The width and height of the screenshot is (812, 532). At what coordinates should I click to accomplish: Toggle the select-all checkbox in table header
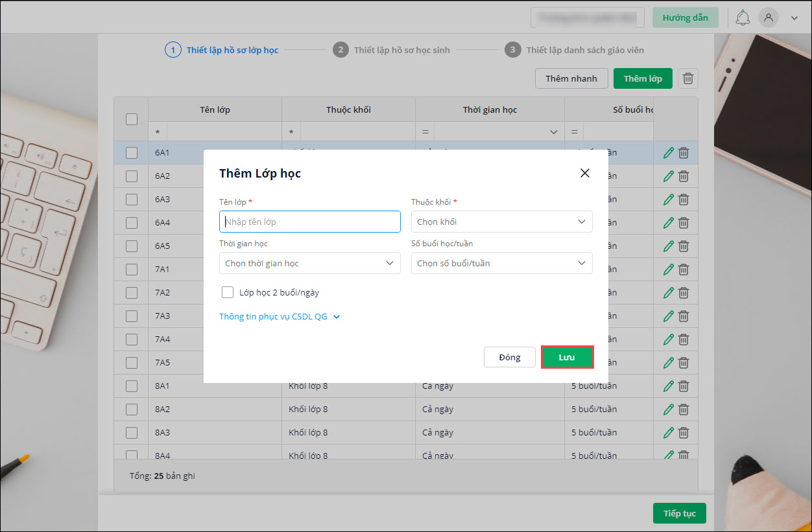tap(132, 119)
